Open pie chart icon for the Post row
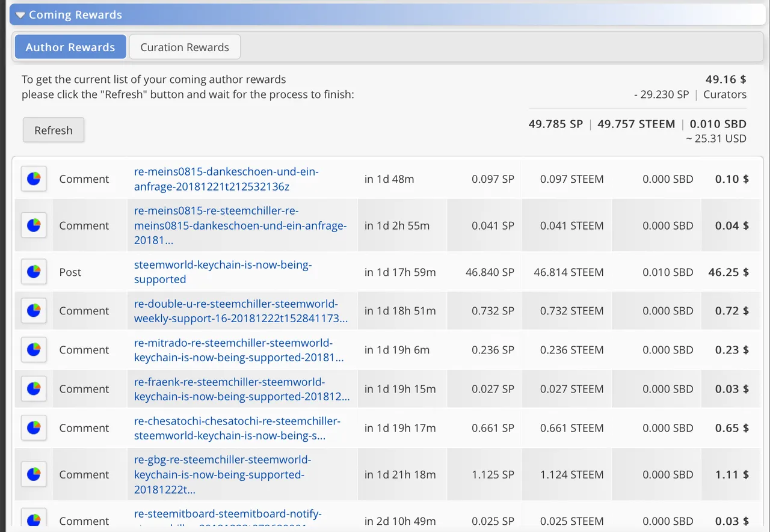Image resolution: width=770 pixels, height=532 pixels. (34, 272)
